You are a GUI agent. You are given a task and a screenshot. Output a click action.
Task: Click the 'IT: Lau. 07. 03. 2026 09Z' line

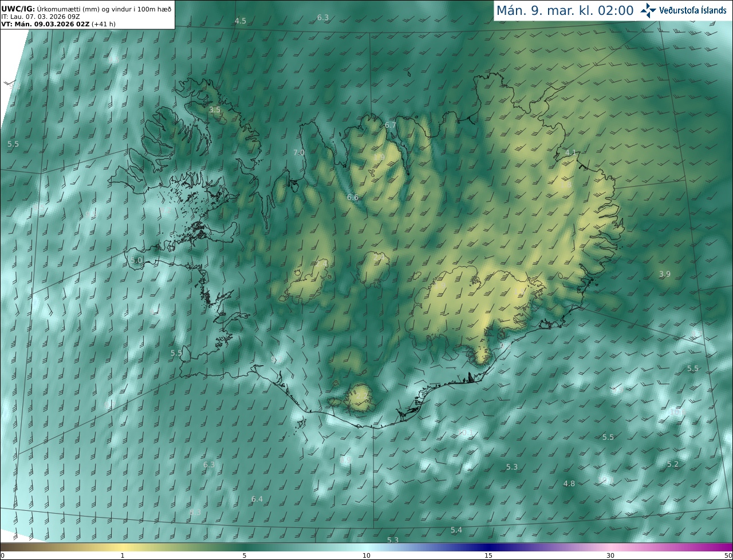pyautogui.click(x=42, y=17)
